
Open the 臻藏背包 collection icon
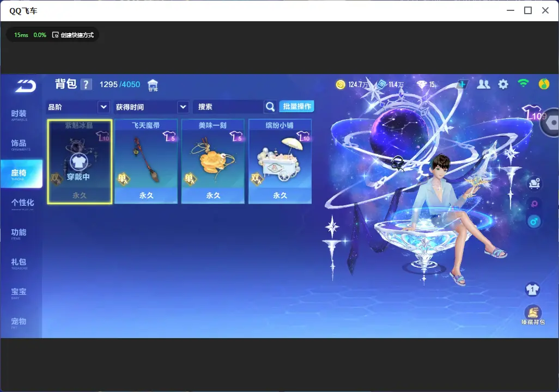(533, 315)
